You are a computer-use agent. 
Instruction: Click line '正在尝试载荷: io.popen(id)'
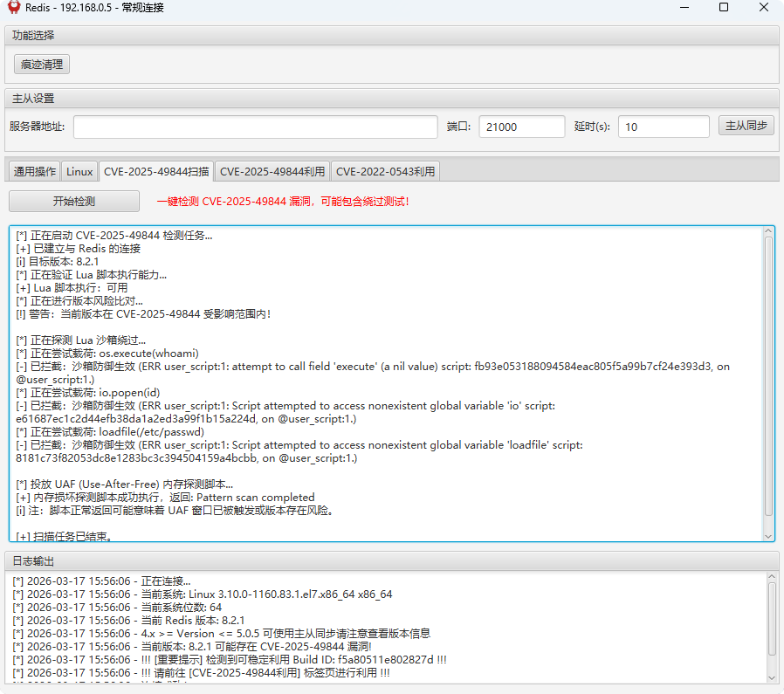click(88, 393)
